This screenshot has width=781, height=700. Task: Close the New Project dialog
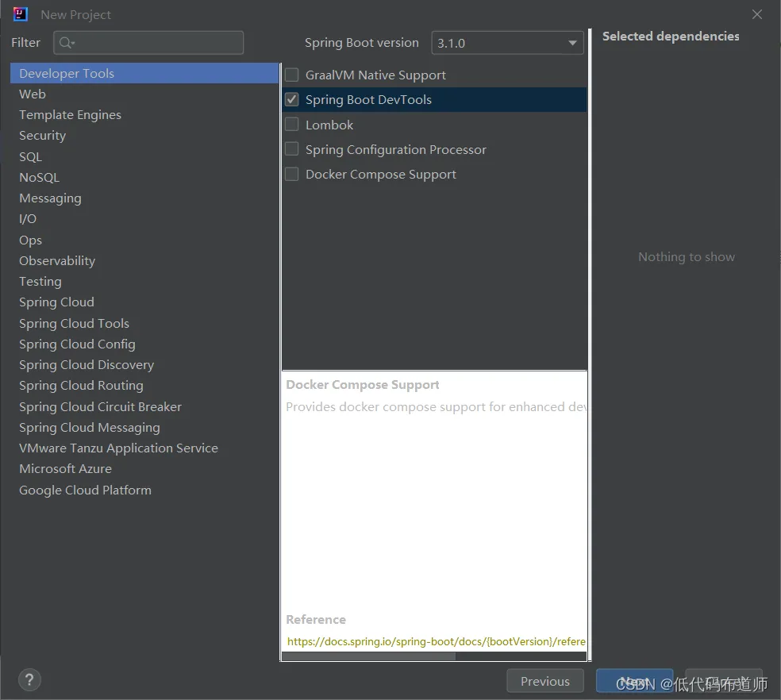point(756,14)
